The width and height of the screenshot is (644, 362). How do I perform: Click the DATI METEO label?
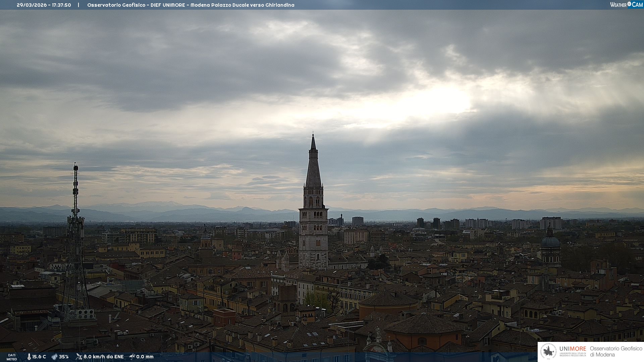[x=12, y=357]
